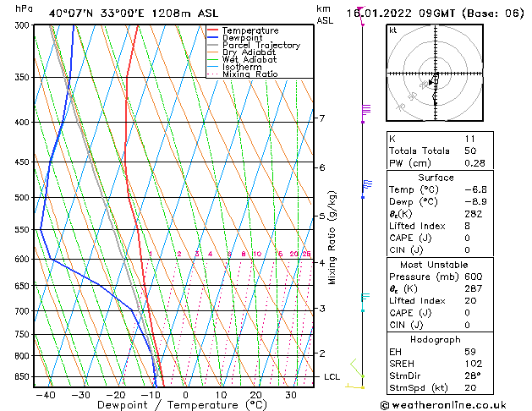Screen dimensions: 532x411
Task: Click the Totals Totals value 50
Action: 470,151
